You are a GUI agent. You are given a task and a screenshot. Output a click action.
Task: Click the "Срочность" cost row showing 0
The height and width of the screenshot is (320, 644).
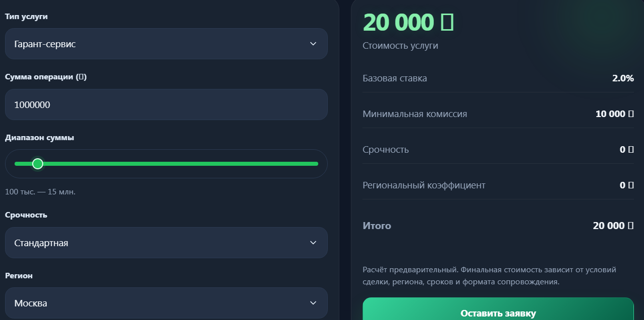tap(498, 149)
